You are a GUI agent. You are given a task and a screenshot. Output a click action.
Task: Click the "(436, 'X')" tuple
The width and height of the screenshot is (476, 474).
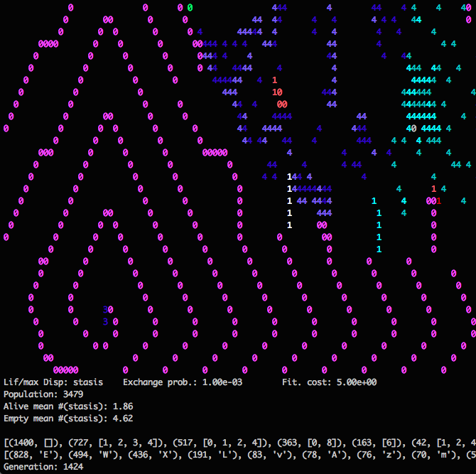(153, 455)
